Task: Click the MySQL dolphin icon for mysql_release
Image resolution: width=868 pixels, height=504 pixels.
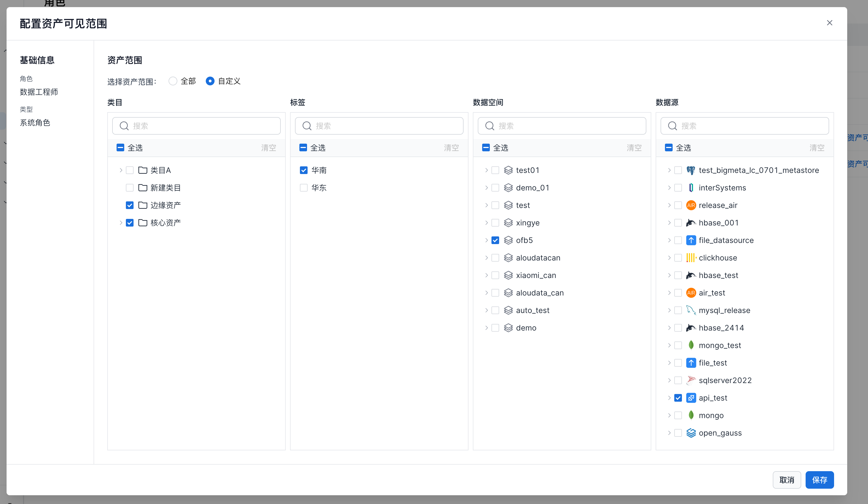Action: tap(691, 310)
